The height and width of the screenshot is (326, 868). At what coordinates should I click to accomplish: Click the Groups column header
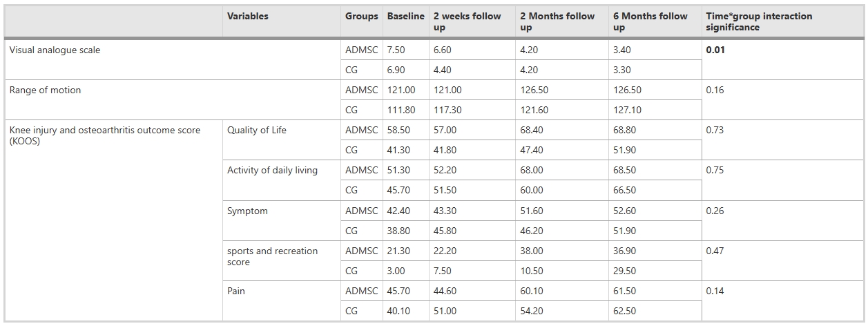tap(362, 16)
